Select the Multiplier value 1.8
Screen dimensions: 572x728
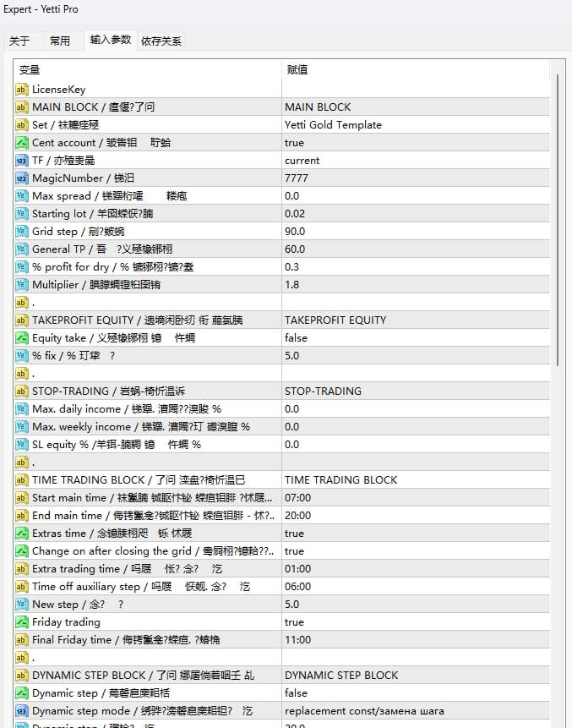(416, 285)
